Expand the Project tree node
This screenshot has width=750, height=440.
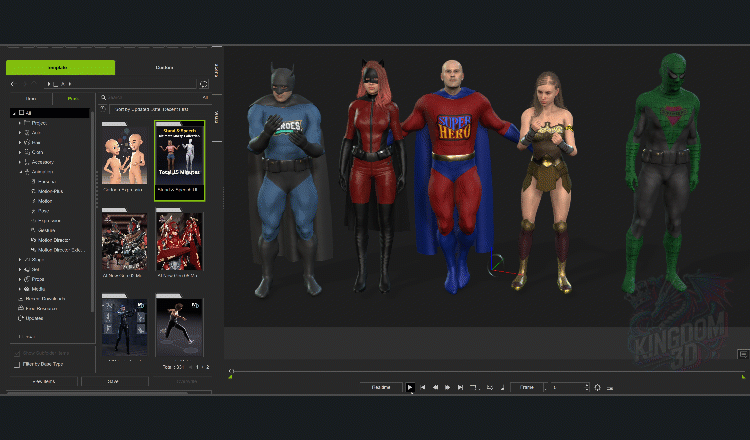(x=20, y=123)
